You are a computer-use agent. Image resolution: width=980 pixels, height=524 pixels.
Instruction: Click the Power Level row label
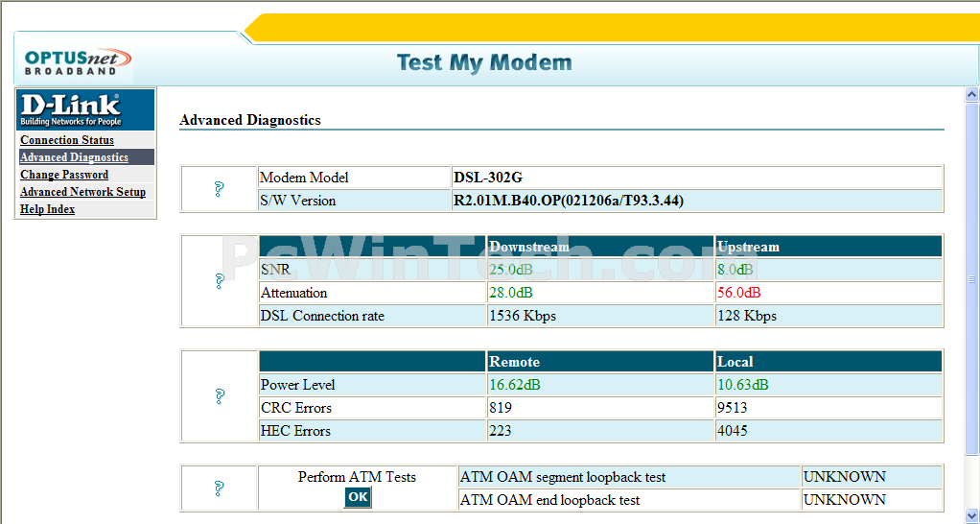coord(297,385)
